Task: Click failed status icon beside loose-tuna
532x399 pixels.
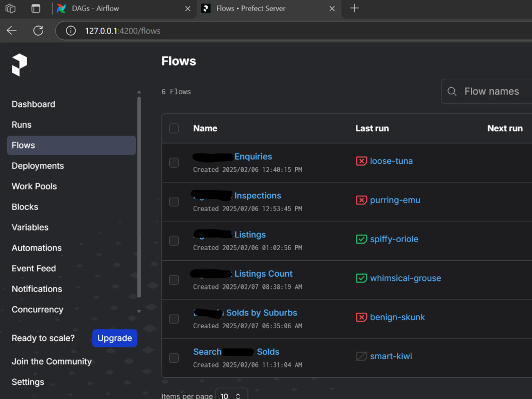Action: pyautogui.click(x=361, y=161)
